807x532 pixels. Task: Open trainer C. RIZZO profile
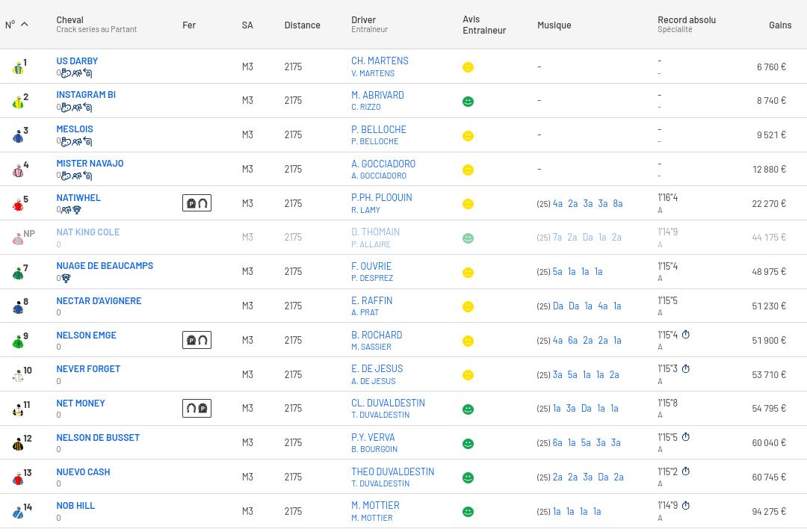(365, 107)
